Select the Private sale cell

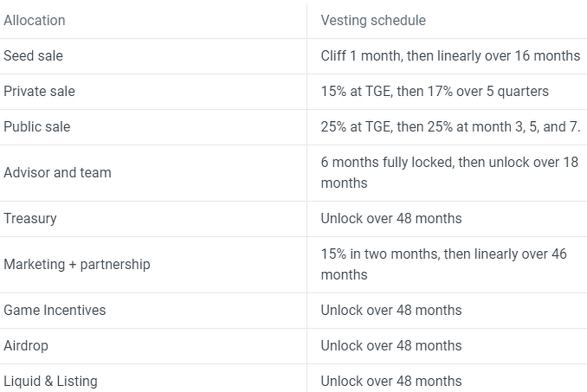pos(39,91)
